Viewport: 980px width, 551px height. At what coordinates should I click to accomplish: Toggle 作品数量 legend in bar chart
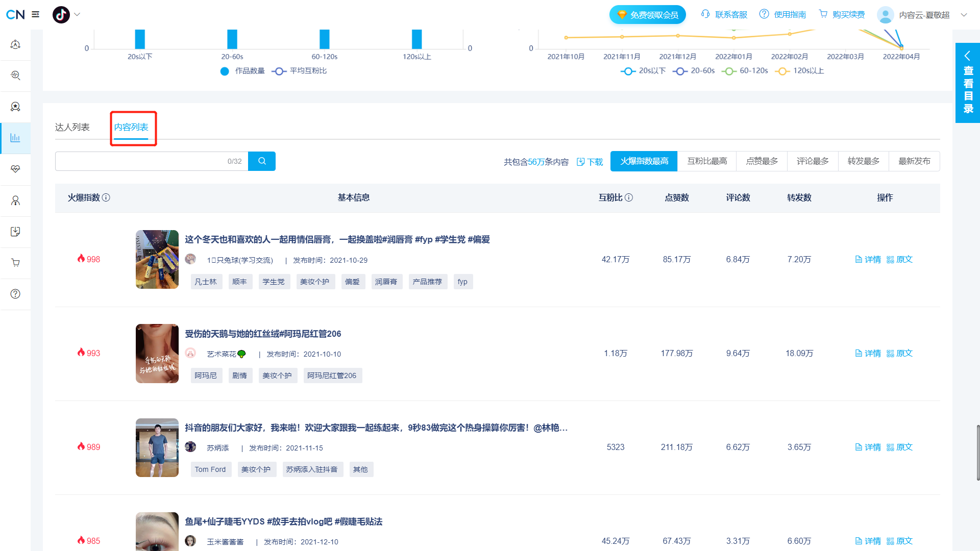point(242,71)
